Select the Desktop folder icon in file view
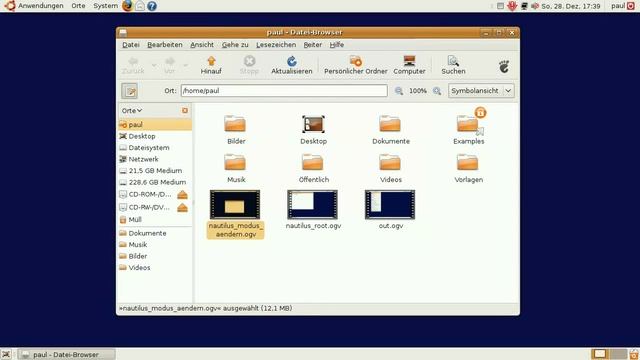The height and width of the screenshot is (360, 640). click(x=313, y=124)
